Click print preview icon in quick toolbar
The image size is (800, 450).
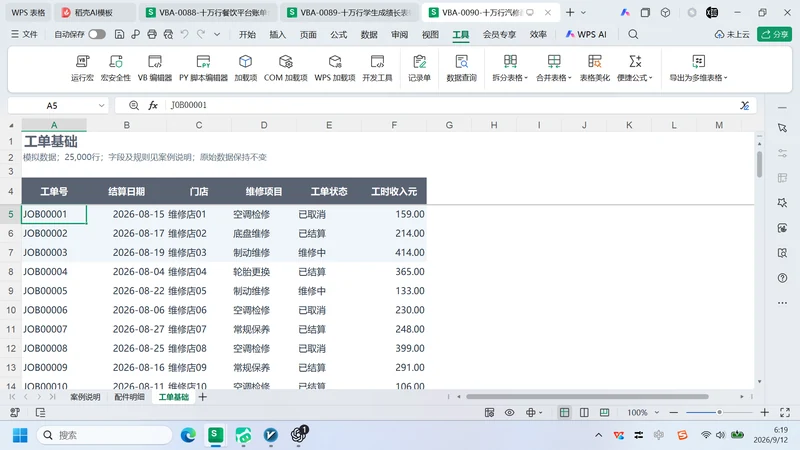click(168, 34)
